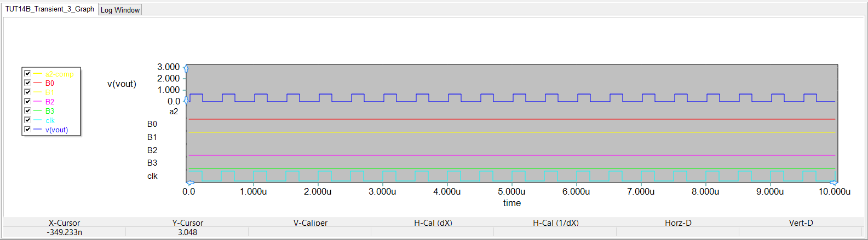
Task: Click the Horz-D status header
Action: click(678, 223)
